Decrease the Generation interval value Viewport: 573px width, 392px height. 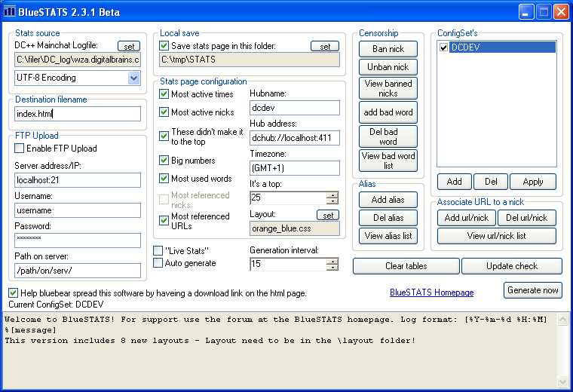[x=332, y=268]
